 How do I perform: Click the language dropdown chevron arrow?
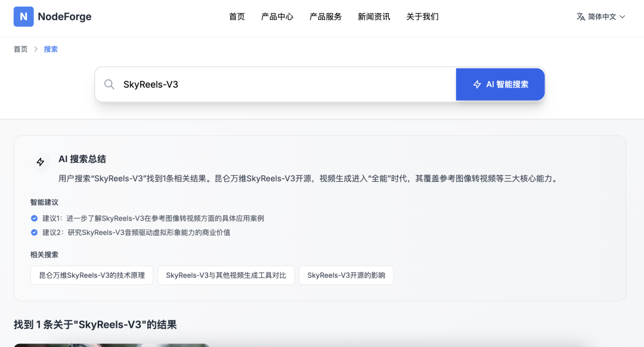point(622,17)
